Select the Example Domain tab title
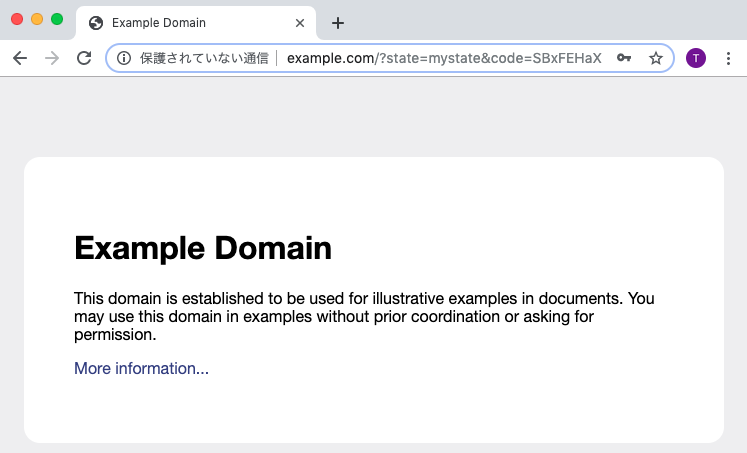Screen dimensions: 747x453 coord(158,23)
